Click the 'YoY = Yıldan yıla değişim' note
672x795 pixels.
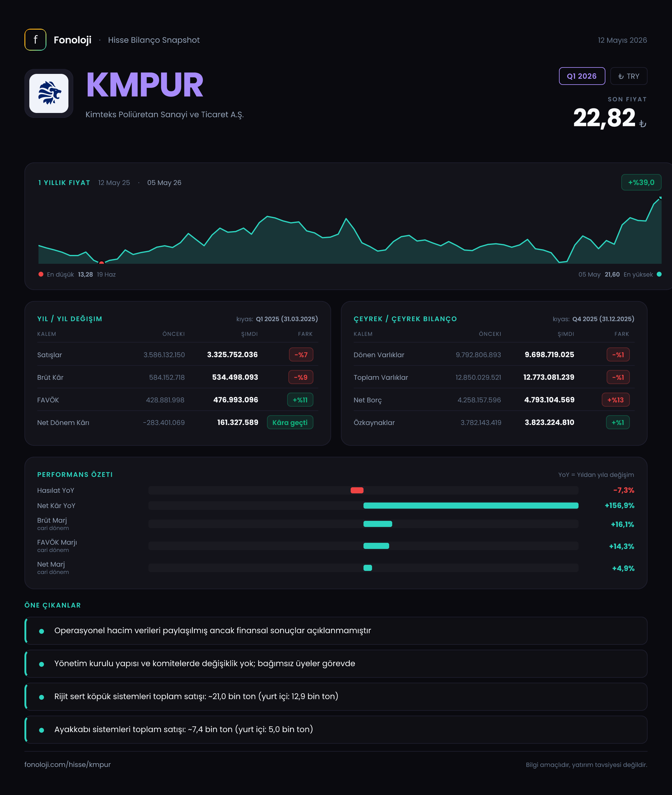coord(596,474)
